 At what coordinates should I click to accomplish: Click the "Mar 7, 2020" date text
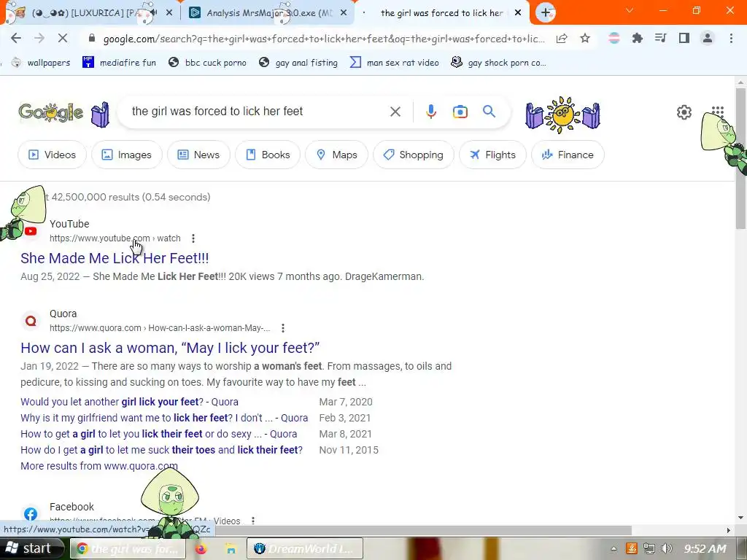coord(346,402)
